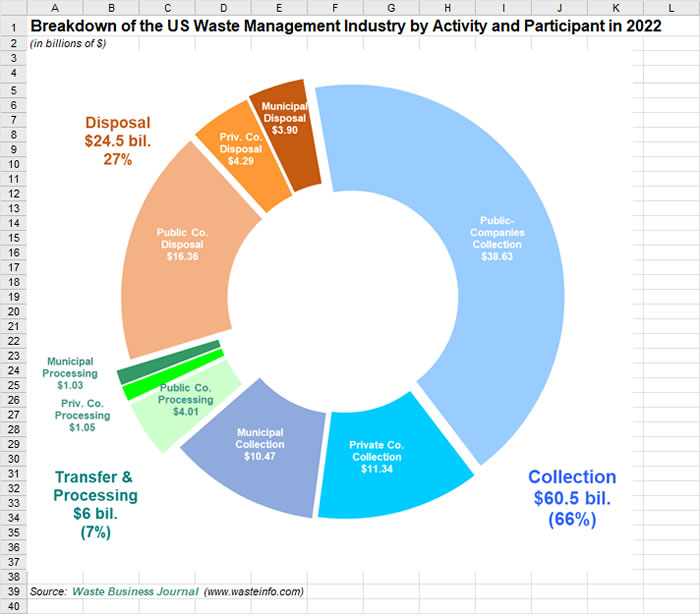The height and width of the screenshot is (614, 700).
Task: Select row 1 header
Action: [x=13, y=26]
